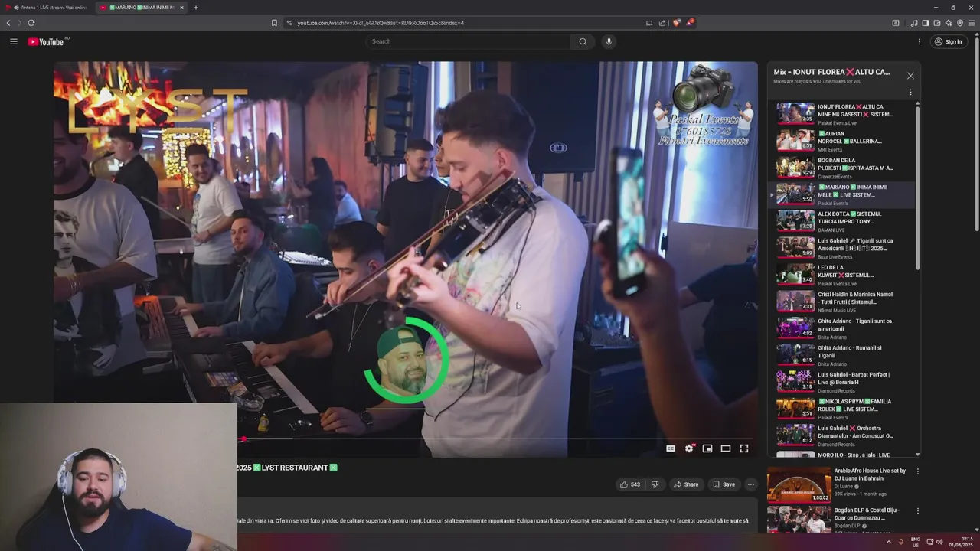Select the MARIANO INIMA INIMII tab
Image resolution: width=980 pixels, height=551 pixels.
(140, 7)
